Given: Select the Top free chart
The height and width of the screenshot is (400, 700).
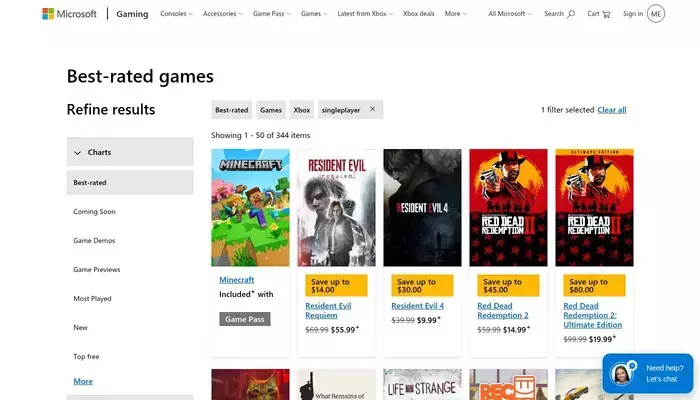Looking at the screenshot, I should (x=86, y=357).
